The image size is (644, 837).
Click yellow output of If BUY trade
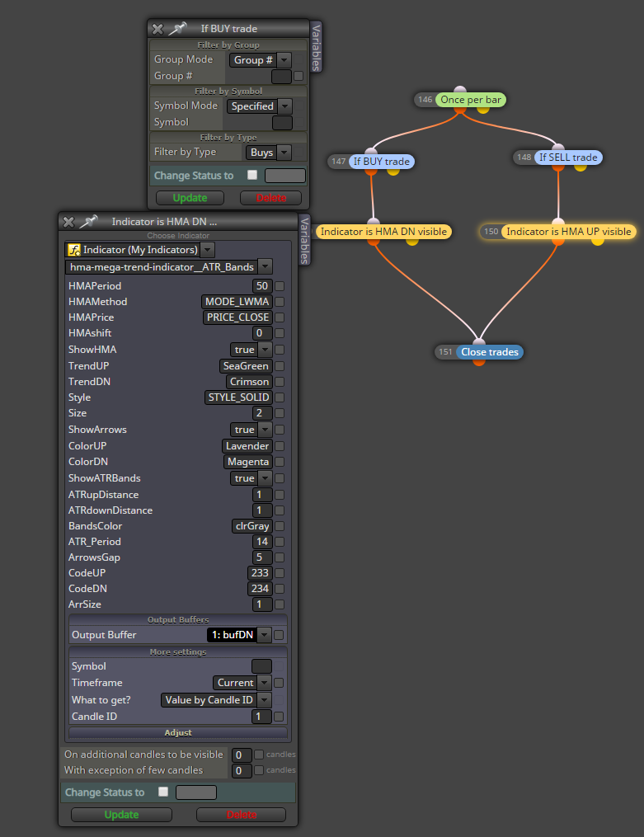click(393, 172)
